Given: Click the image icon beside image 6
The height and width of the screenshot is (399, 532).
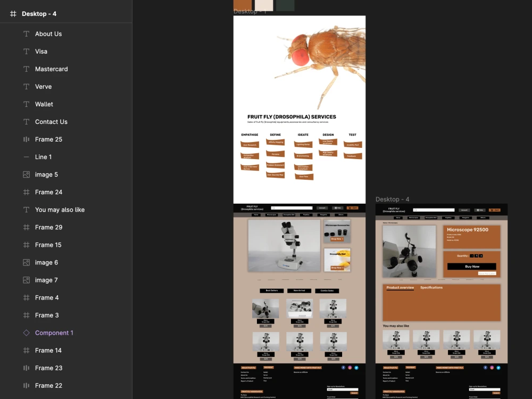Looking at the screenshot, I should (26, 263).
